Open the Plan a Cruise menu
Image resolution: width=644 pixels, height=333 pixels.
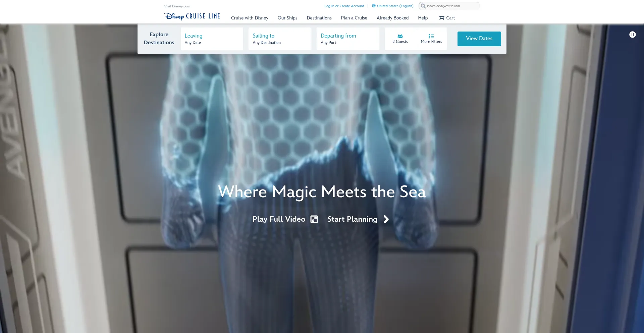pos(354,18)
